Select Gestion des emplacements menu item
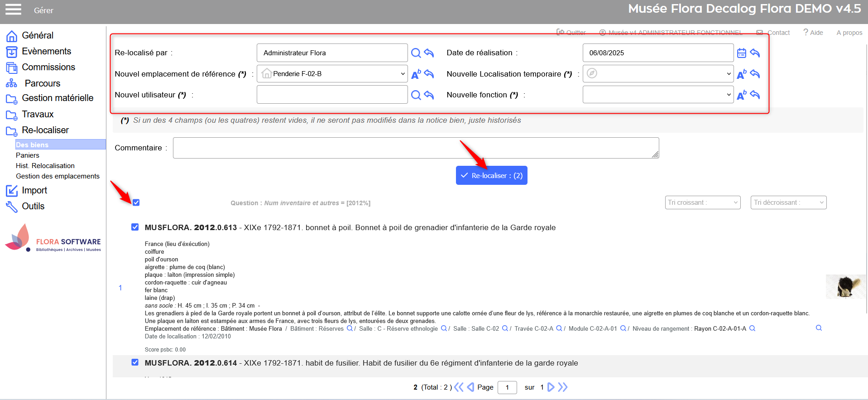Viewport: 868px width, 400px height. coord(58,176)
